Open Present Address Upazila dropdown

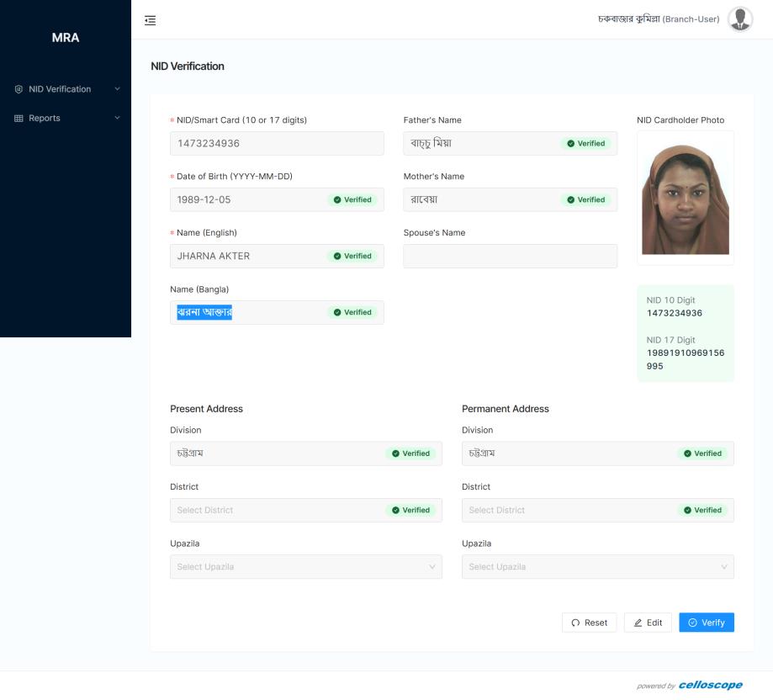click(305, 567)
